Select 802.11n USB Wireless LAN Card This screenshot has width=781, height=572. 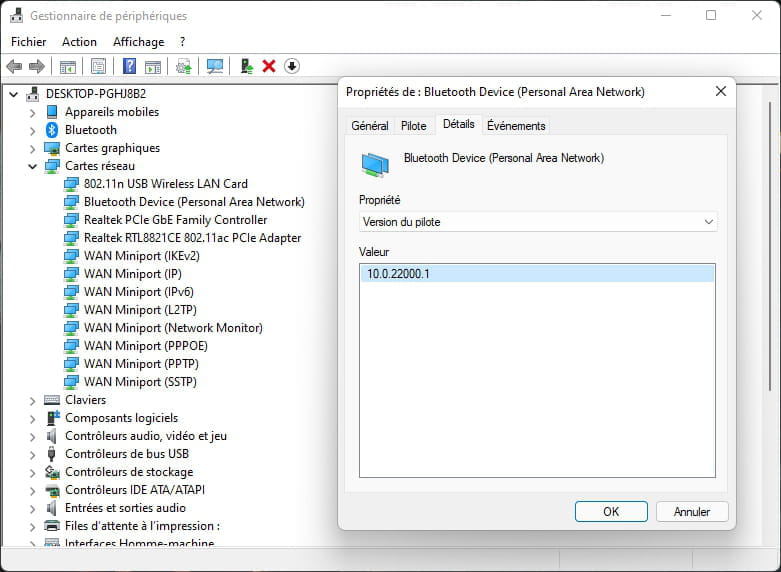165,184
